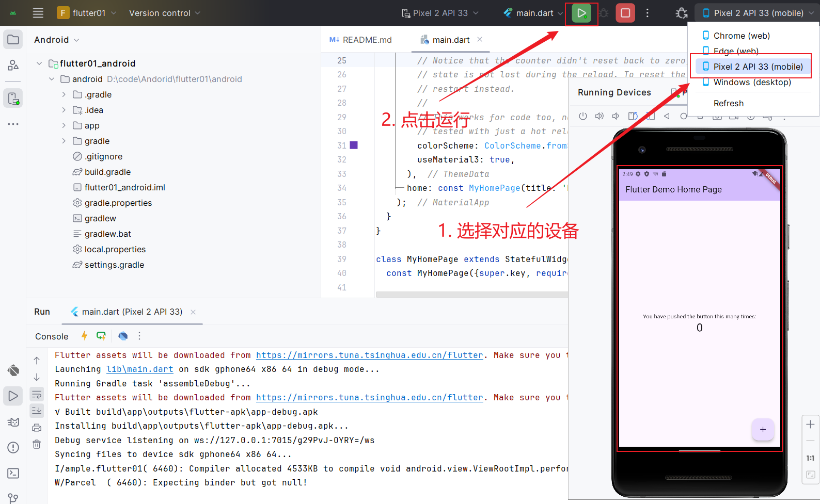Open Version control dropdown
This screenshot has height=504, width=820.
165,13
